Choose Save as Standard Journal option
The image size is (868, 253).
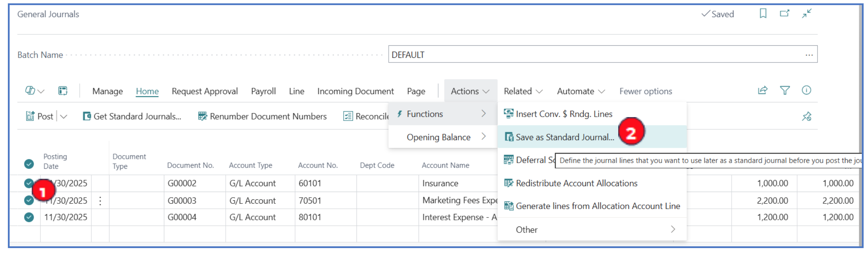click(564, 137)
